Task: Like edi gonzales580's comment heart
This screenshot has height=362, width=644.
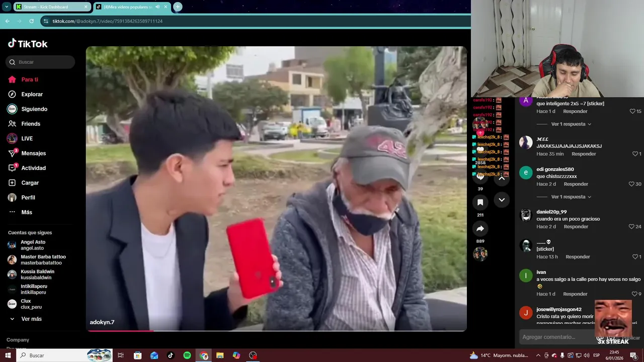Action: 632,184
